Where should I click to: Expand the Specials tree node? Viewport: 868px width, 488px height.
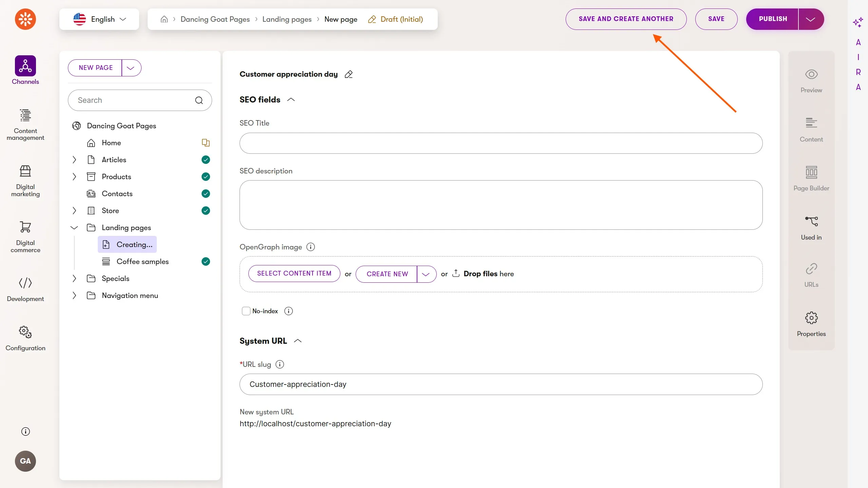click(x=74, y=279)
